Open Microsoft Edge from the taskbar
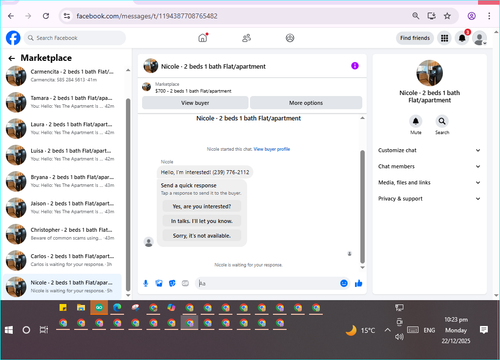 117,308
